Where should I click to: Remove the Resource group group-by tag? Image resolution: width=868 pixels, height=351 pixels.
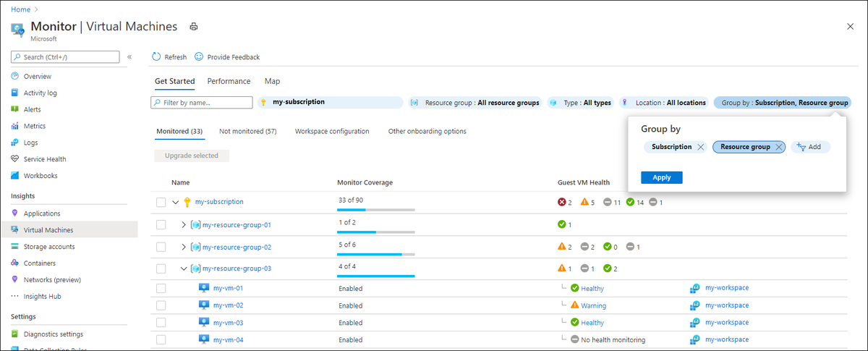(x=778, y=147)
